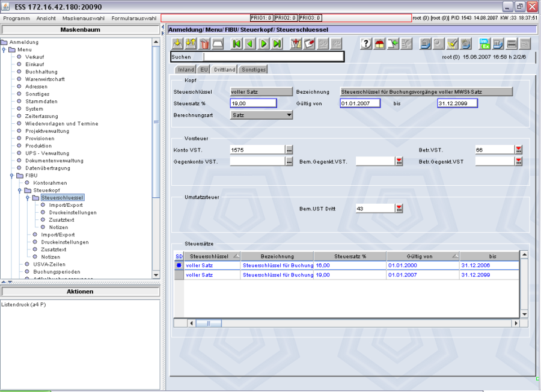The width and height of the screenshot is (541, 392).
Task: Click the Steuersatz % column header
Action: click(x=350, y=256)
